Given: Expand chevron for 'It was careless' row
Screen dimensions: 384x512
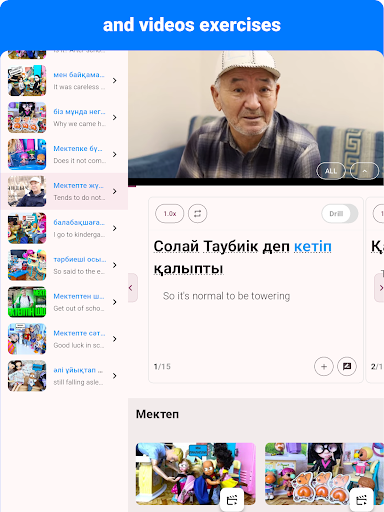Looking at the screenshot, I should pyautogui.click(x=115, y=81).
